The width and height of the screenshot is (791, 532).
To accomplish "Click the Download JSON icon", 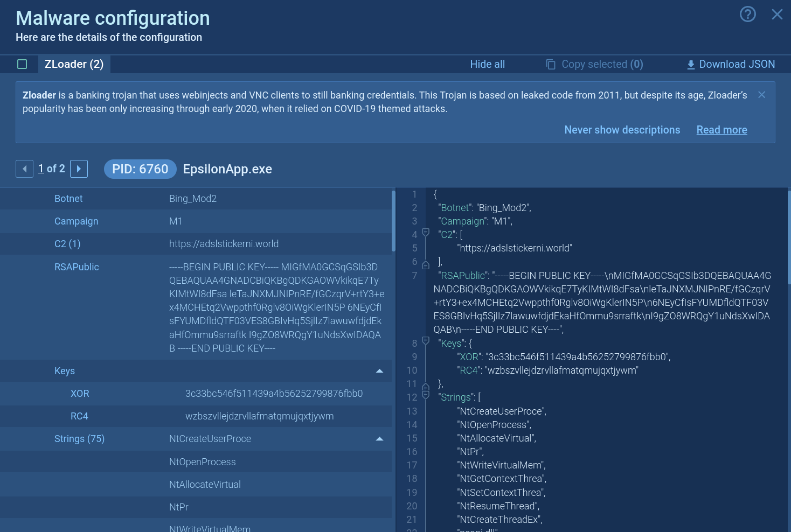I will tap(691, 65).
